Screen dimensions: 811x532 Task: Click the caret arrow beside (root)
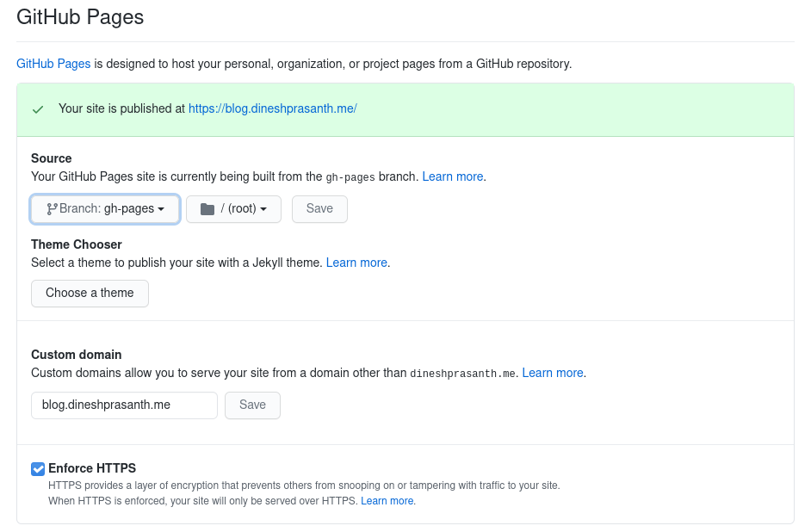tap(263, 209)
